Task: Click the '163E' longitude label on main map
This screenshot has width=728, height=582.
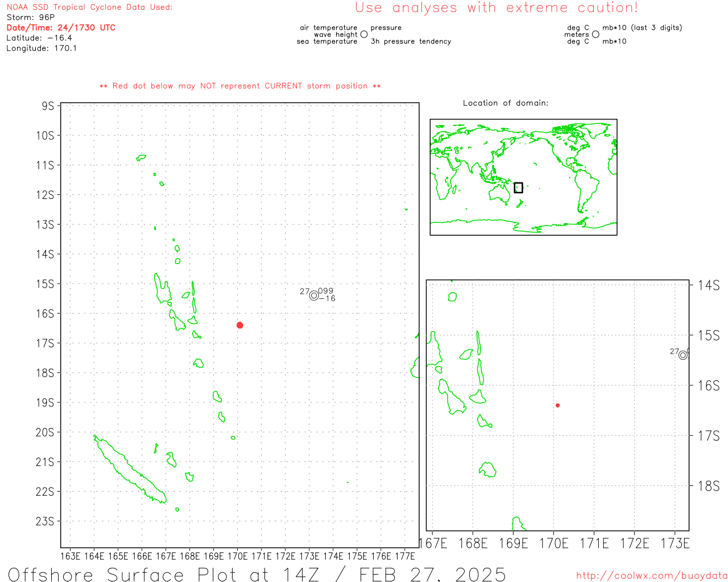Action: (70, 556)
